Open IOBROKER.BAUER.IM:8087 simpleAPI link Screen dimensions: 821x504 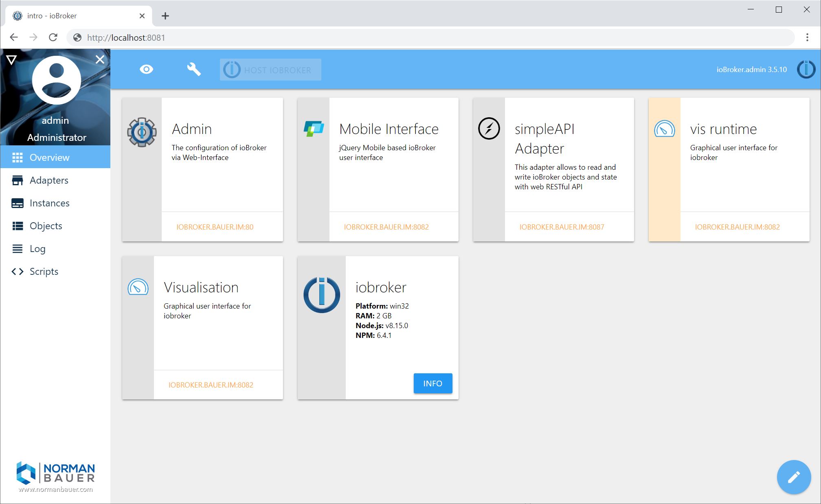click(x=562, y=227)
